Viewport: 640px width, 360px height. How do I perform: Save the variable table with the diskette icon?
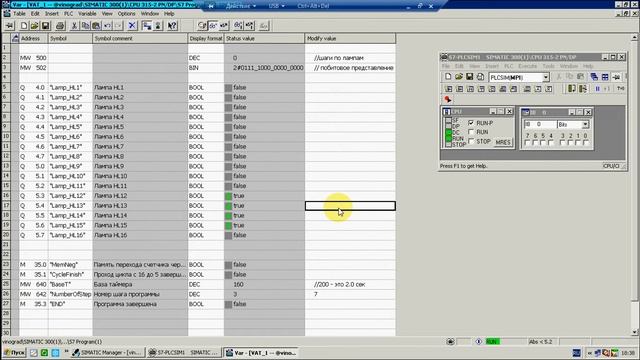click(x=45, y=26)
